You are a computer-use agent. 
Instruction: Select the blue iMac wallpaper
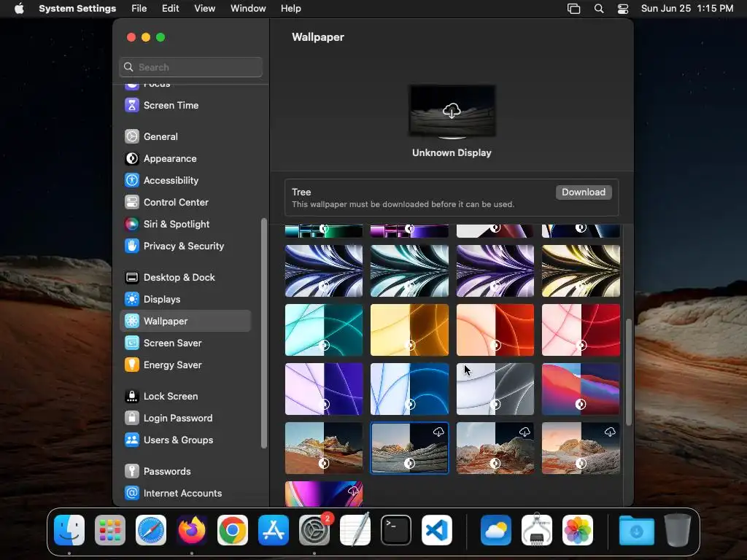409,389
